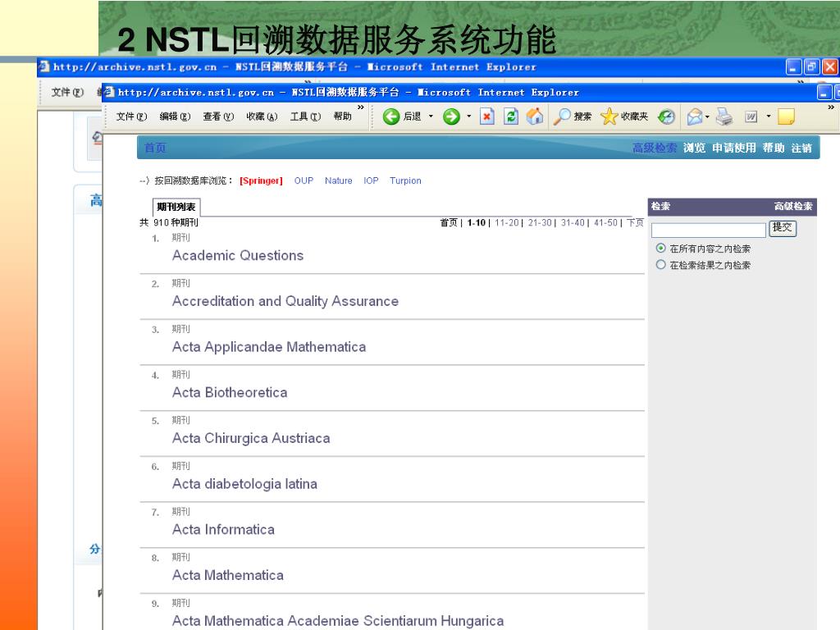Click the 首页 link in blue navigation bar

pyautogui.click(x=155, y=148)
